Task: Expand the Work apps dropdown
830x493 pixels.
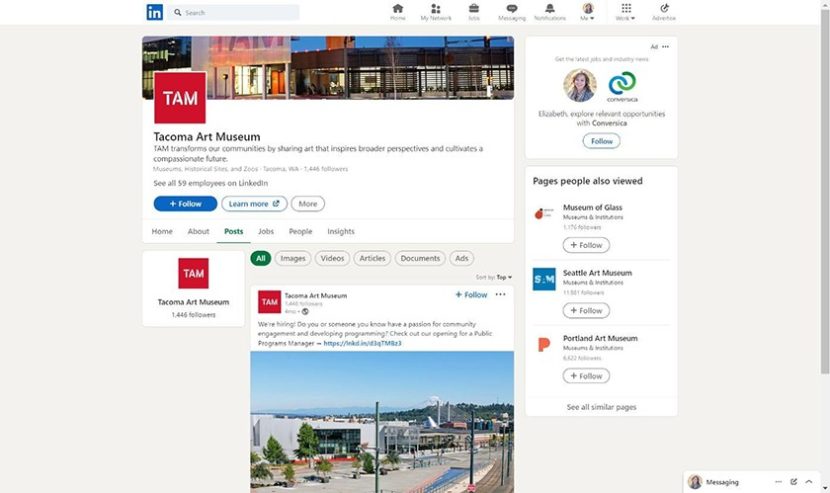Action: 625,12
